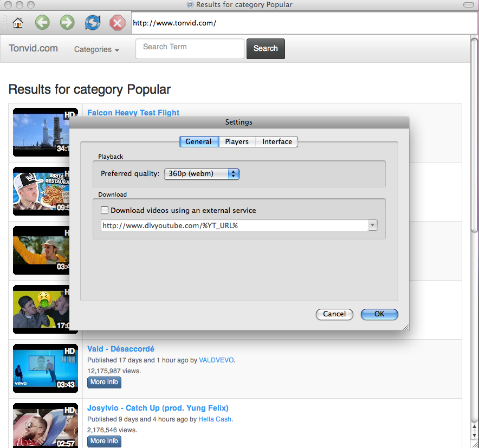Viewport: 479px width, 448px height.
Task: Click the yellow jacket man video thumbnail
Action: tap(41, 250)
